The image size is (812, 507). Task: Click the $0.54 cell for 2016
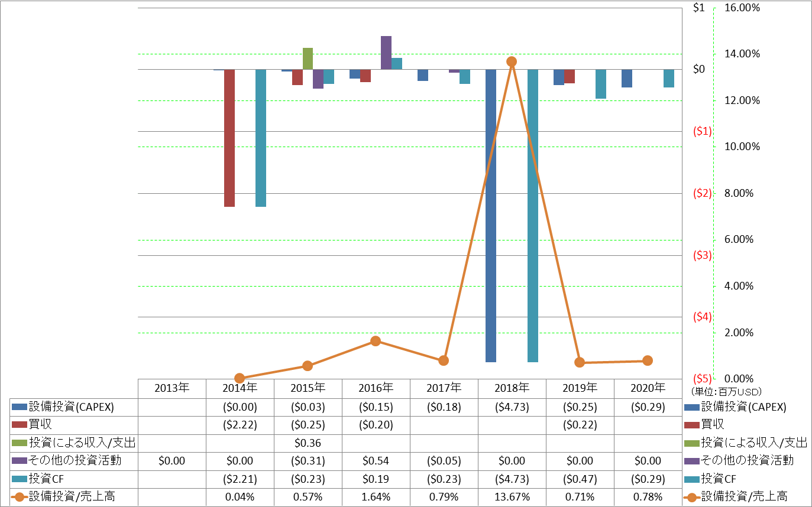coord(376,460)
